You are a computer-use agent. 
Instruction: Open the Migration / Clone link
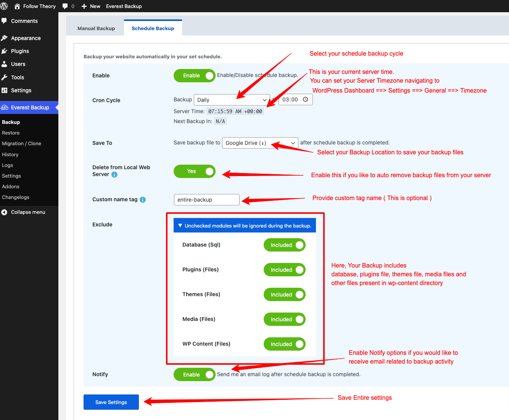21,144
